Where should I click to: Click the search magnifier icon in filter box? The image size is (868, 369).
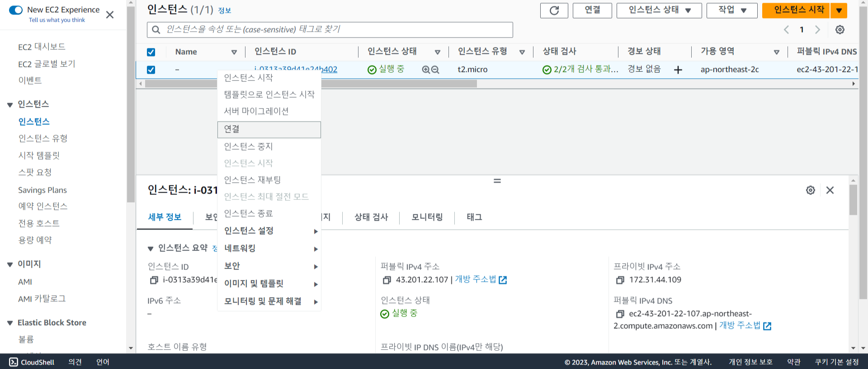[x=156, y=30]
